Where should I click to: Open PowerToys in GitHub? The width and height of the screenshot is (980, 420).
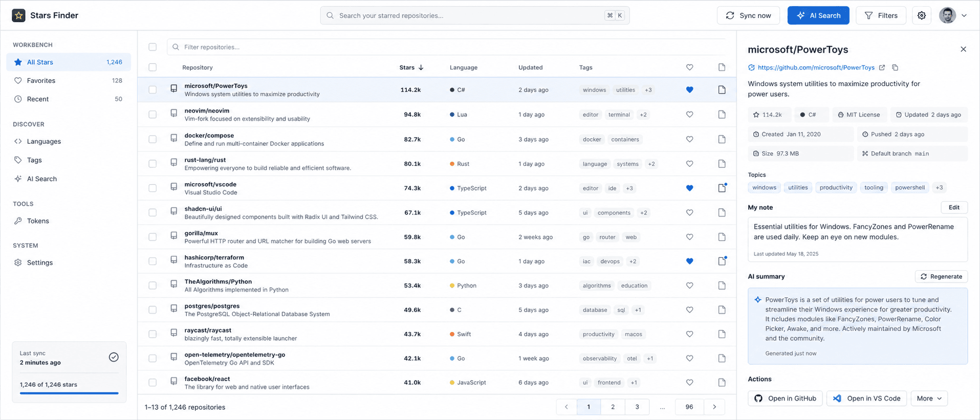tap(785, 399)
